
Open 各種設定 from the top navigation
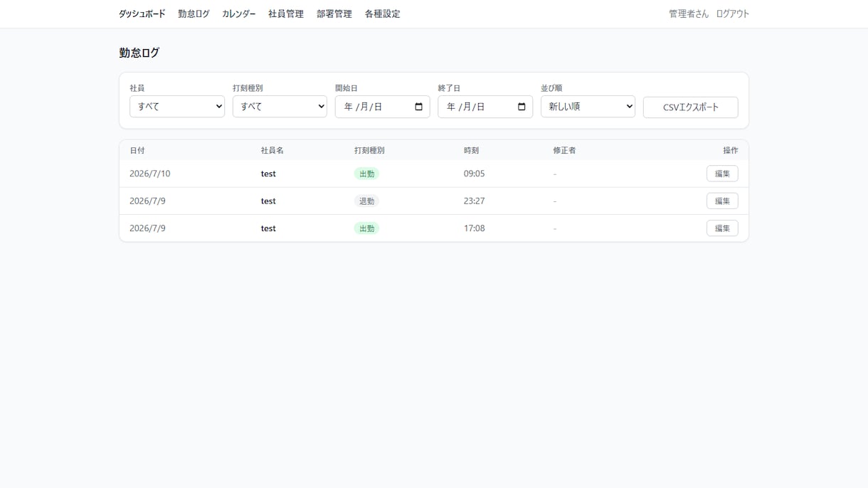point(383,14)
